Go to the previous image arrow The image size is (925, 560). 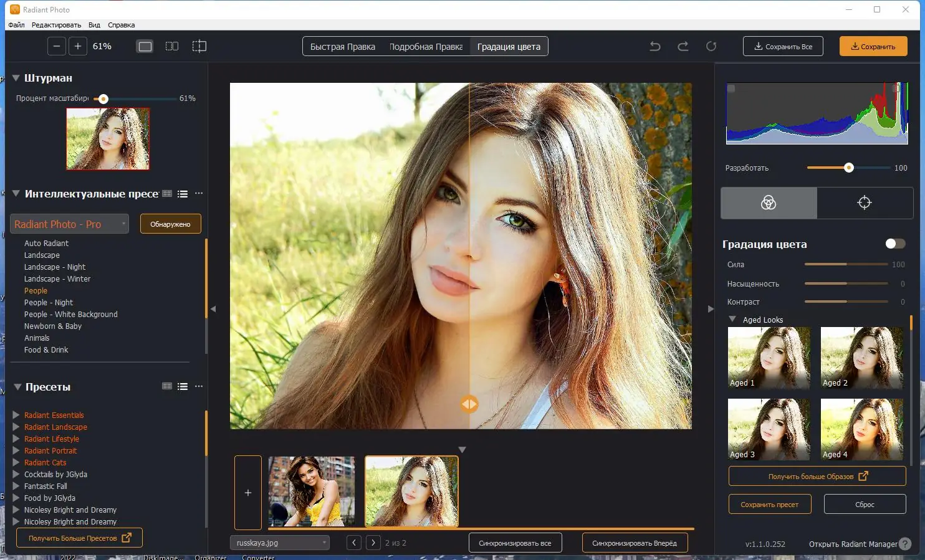click(354, 543)
